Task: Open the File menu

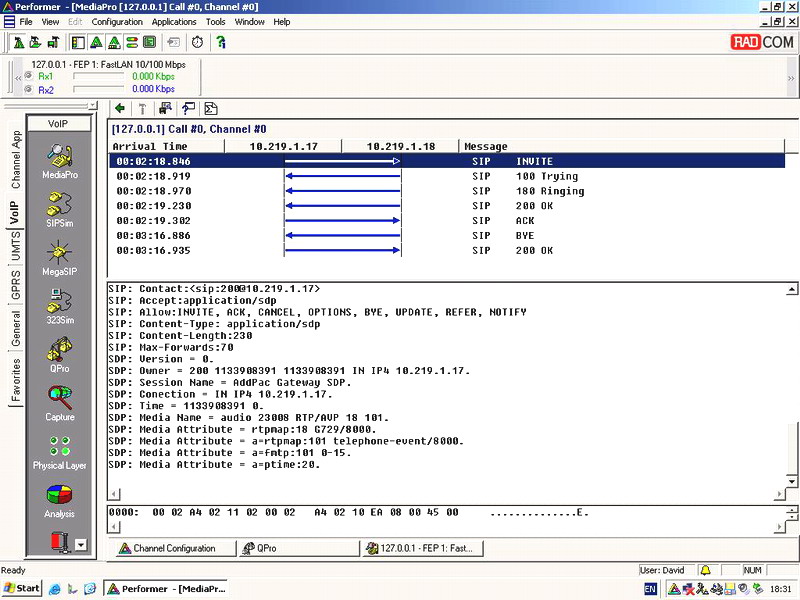Action: tap(26, 22)
